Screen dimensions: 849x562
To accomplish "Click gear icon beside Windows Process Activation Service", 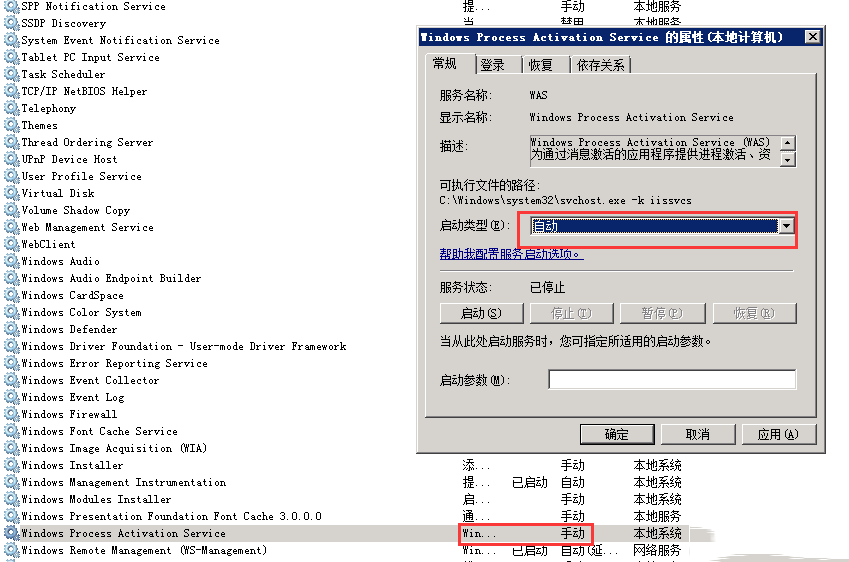I will (x=11, y=533).
